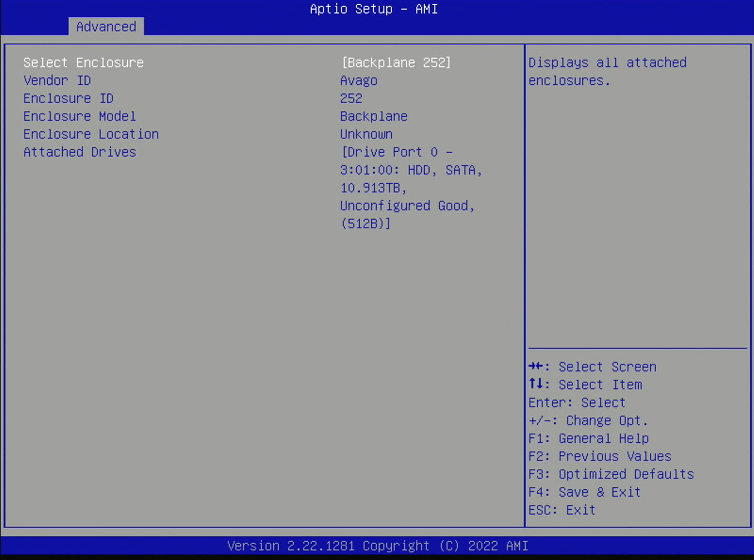The height and width of the screenshot is (560, 754).
Task: Select the Enclosure ID row label
Action: click(69, 98)
